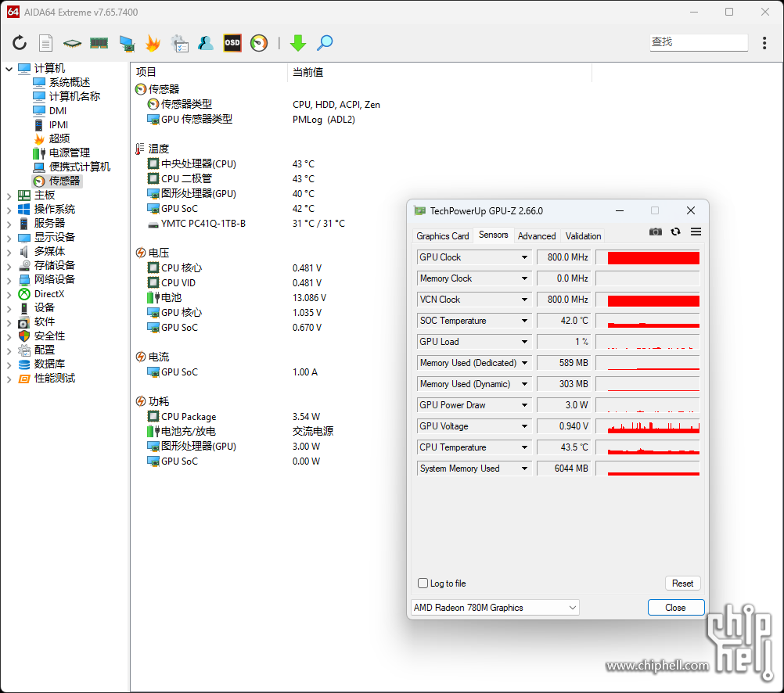Switch to Validation tab

click(x=583, y=236)
